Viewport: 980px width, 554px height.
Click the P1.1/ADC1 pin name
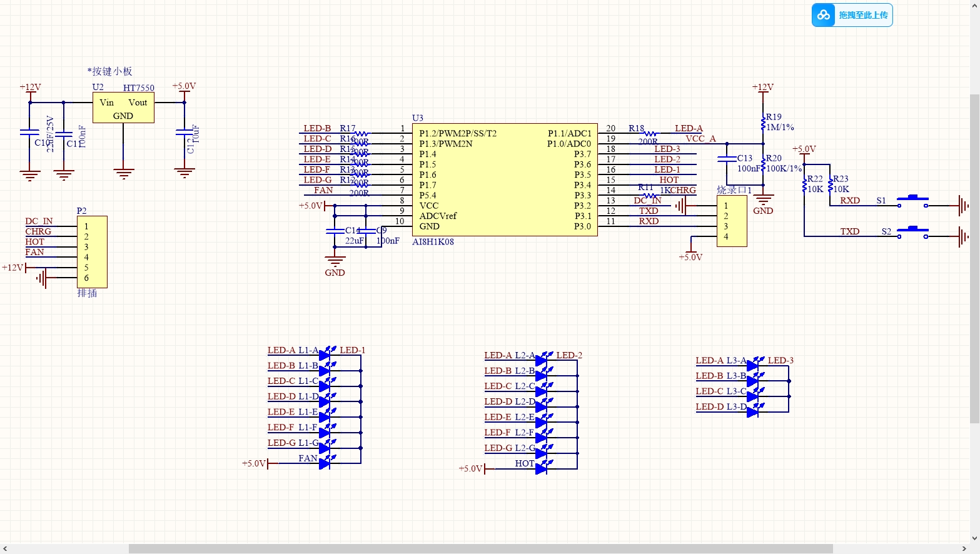(x=570, y=133)
